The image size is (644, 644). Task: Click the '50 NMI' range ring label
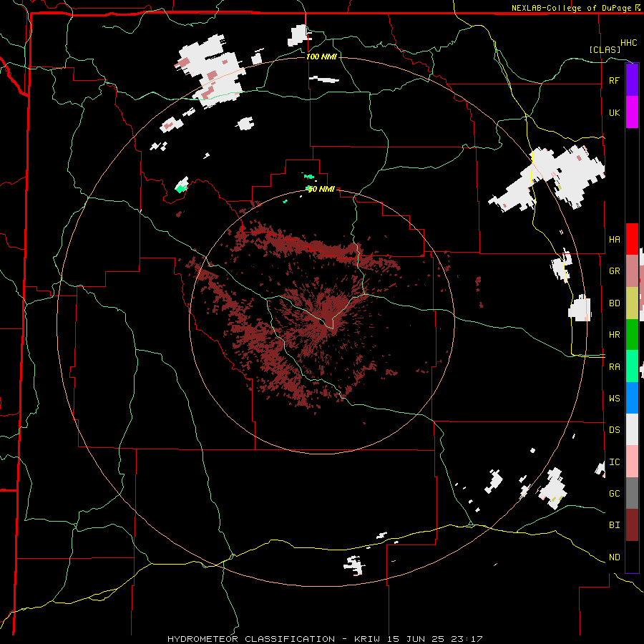[x=321, y=189]
